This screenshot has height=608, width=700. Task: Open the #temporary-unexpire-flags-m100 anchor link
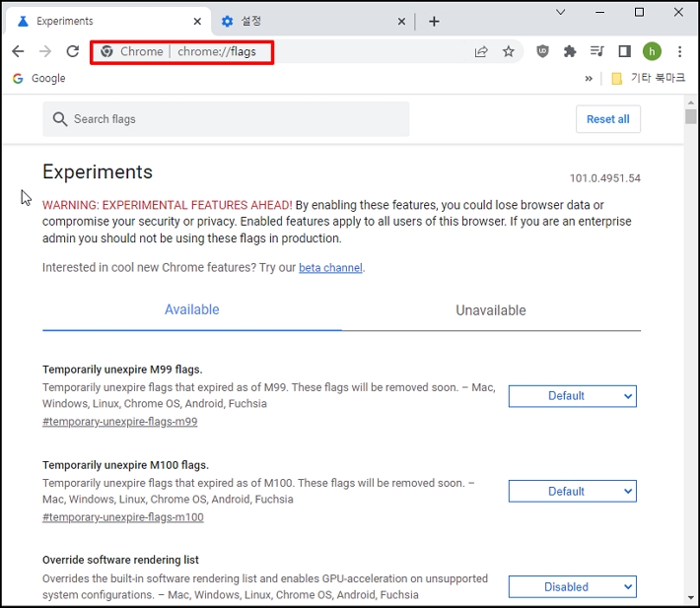coord(123,517)
